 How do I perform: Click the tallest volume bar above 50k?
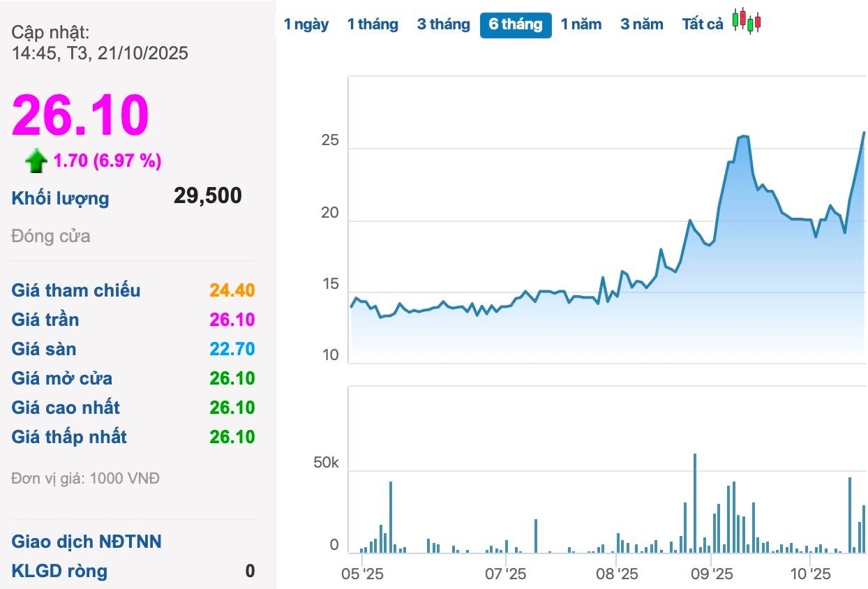pos(695,502)
